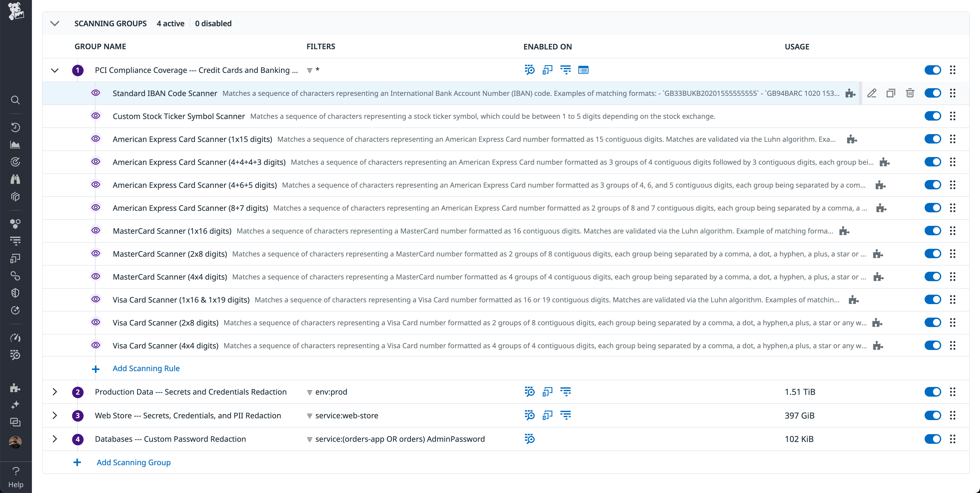Viewport: 980px width, 493px height.
Task: Disable the Standard IBAN Code Scanner toggle
Action: pos(933,93)
